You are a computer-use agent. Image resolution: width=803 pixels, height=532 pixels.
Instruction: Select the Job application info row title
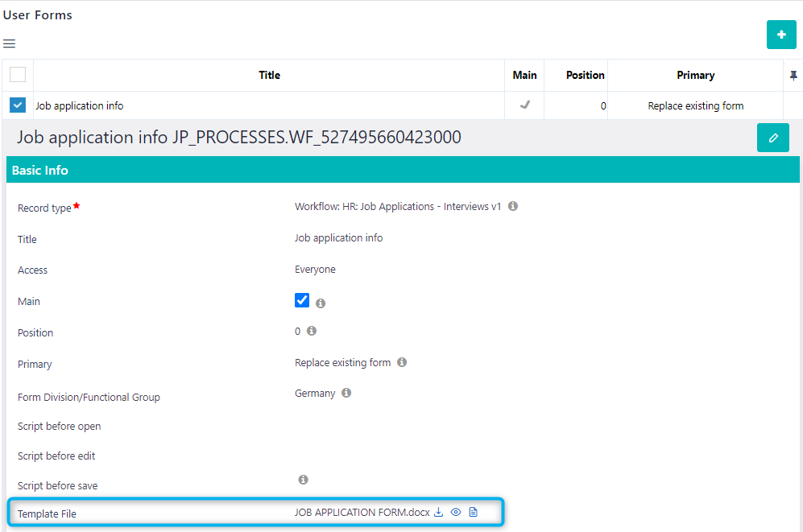(78, 105)
